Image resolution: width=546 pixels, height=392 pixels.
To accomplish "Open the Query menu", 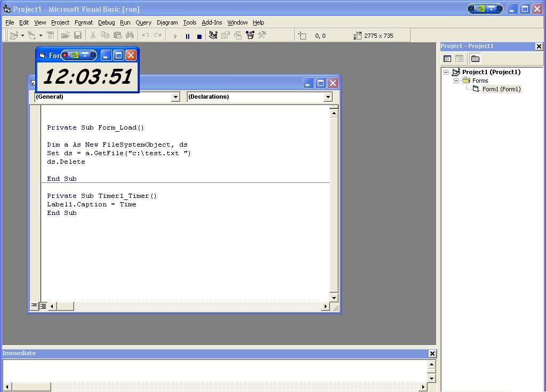I will [x=143, y=22].
